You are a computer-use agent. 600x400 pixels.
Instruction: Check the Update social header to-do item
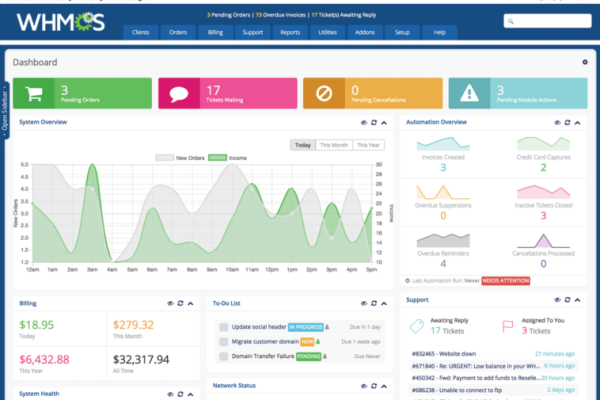tap(223, 327)
